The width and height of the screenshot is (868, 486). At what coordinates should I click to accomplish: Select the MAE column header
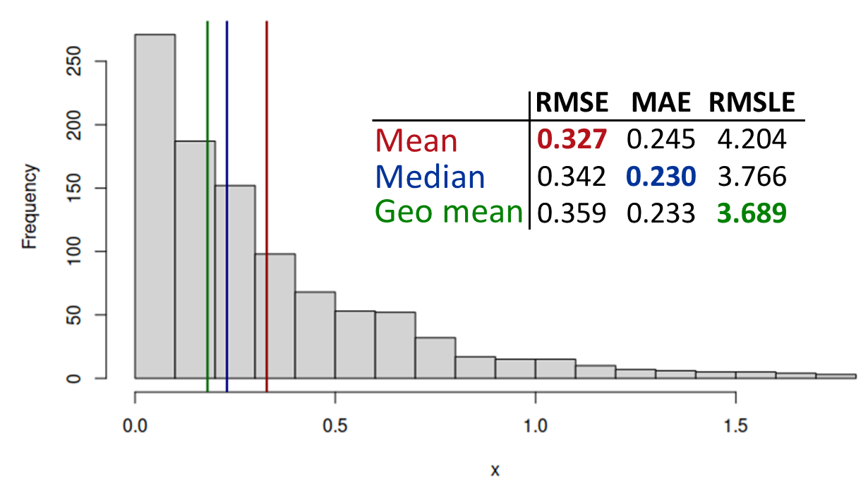coord(662,103)
